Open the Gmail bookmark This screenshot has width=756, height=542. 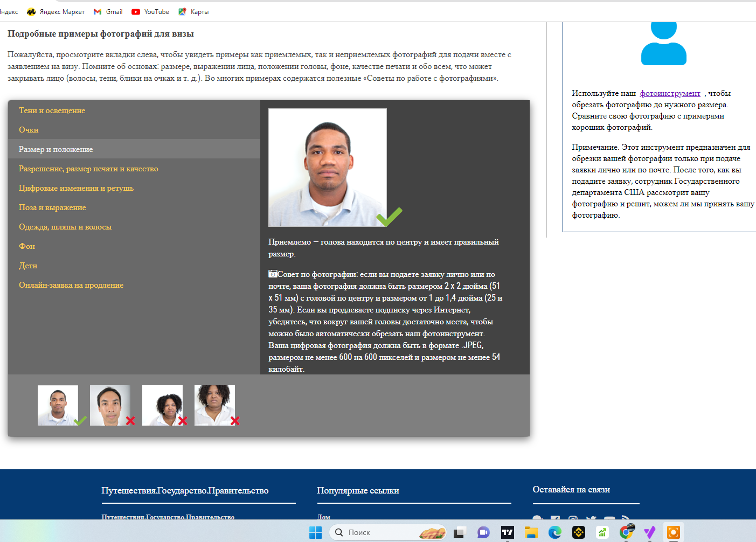pyautogui.click(x=108, y=12)
